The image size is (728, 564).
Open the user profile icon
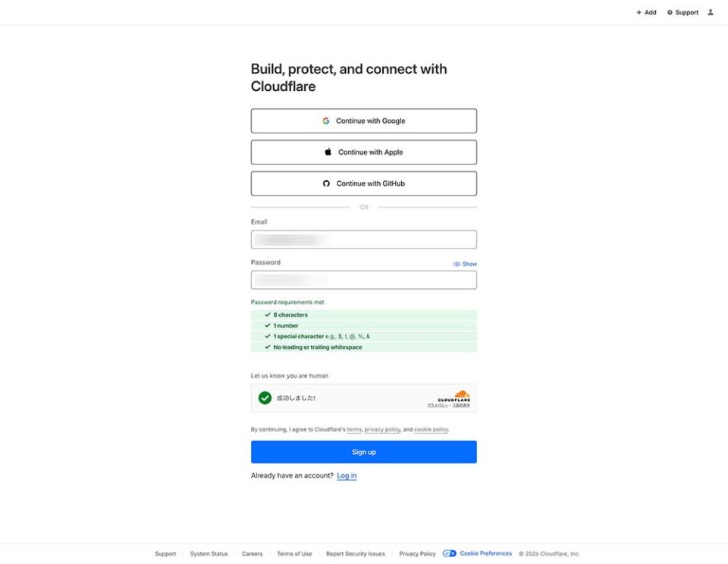(x=711, y=13)
